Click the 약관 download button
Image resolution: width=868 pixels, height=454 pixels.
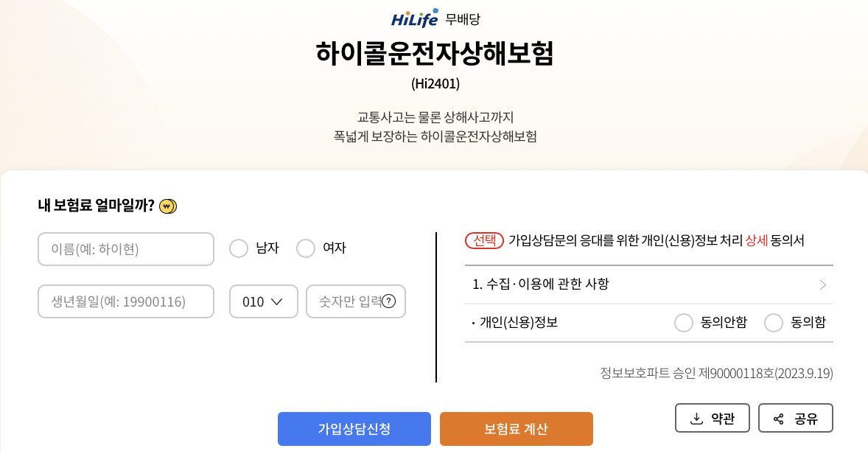[x=713, y=418]
